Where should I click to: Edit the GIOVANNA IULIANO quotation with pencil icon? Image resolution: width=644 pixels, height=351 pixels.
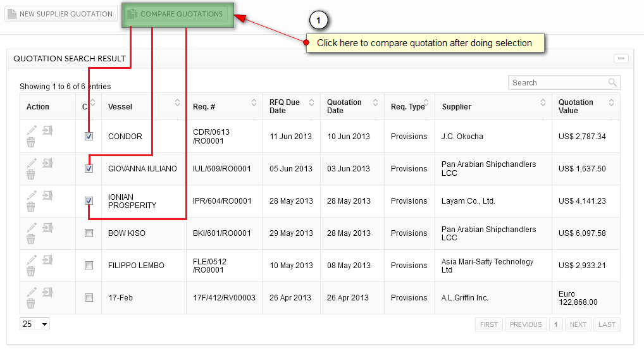(32, 163)
